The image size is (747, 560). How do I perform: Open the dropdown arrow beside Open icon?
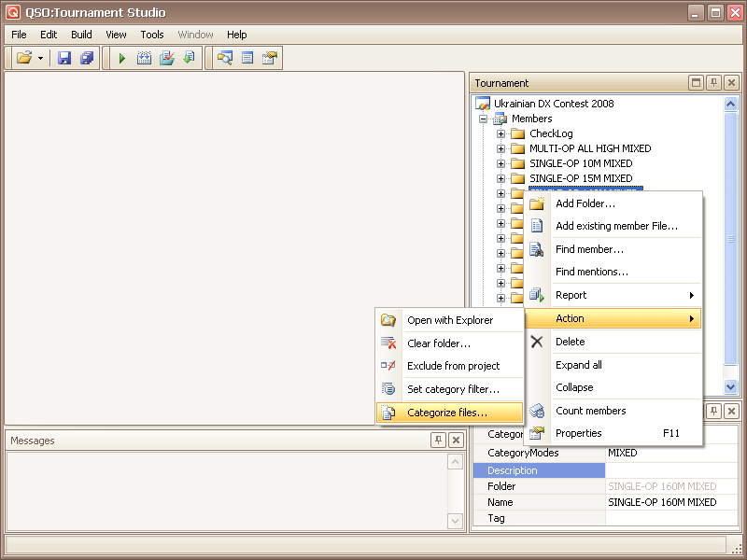coord(40,58)
